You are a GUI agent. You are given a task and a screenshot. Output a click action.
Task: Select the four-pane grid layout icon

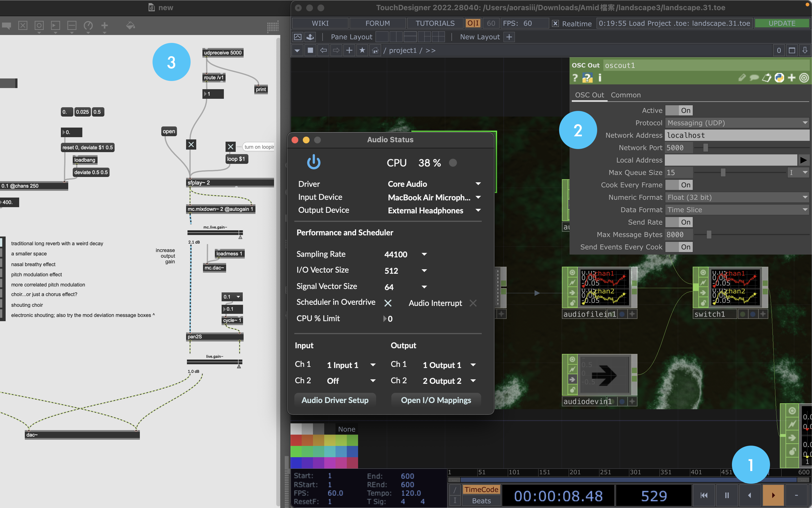(438, 37)
